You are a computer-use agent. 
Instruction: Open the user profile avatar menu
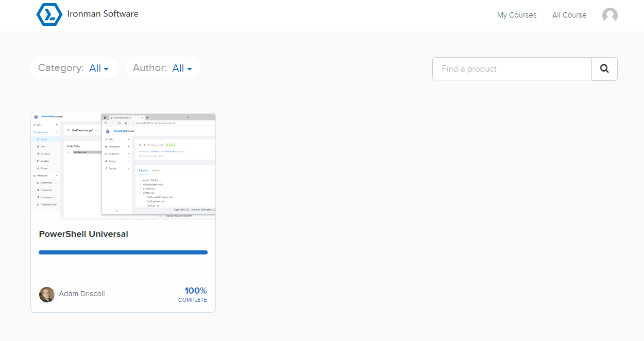pos(610,15)
